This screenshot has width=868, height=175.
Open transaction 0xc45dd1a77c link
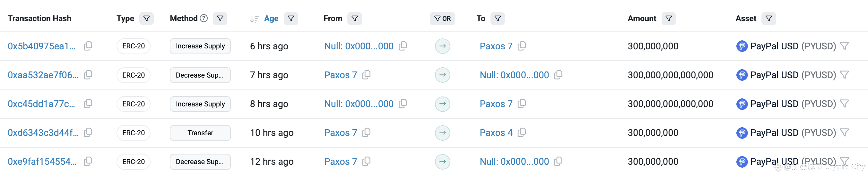pos(41,104)
